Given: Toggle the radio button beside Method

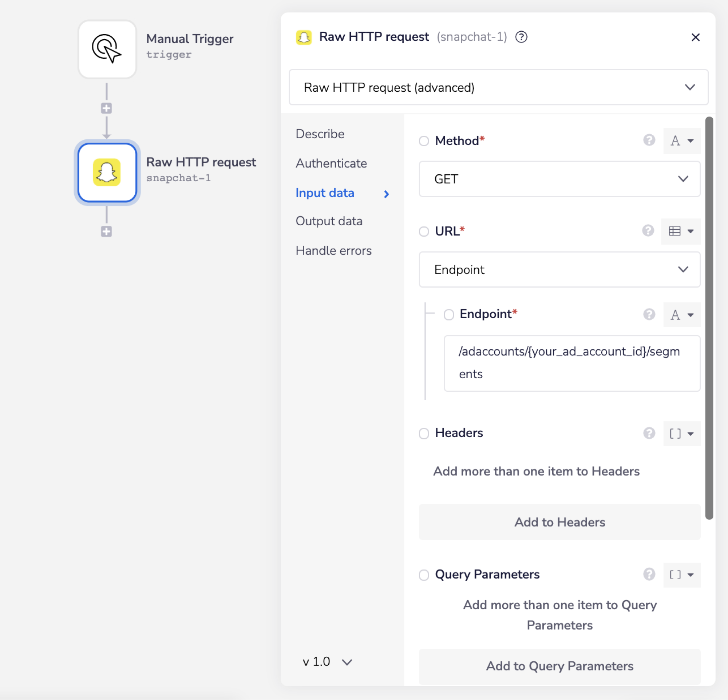Looking at the screenshot, I should click(424, 141).
